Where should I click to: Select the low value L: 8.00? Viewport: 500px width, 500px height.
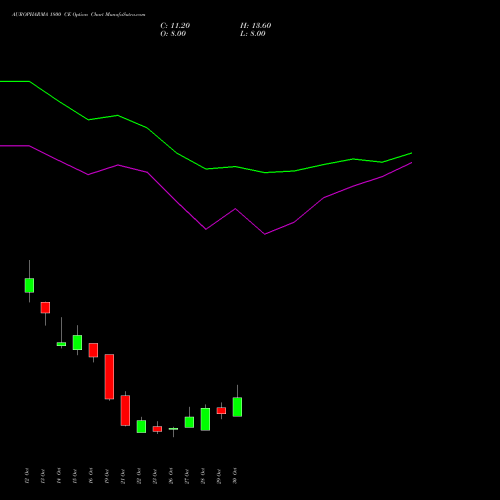coord(253,33)
